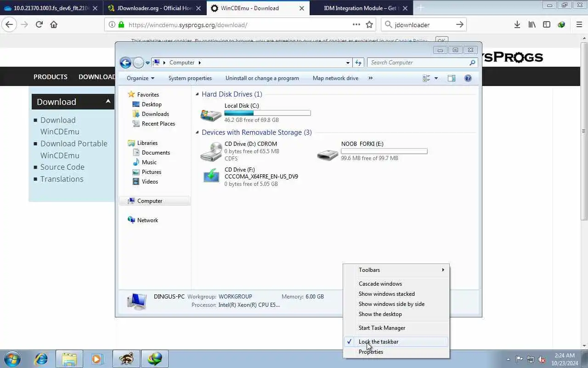Open Toolbars submenu in context menu
Viewport: 588px width, 368px height.
tap(396, 270)
